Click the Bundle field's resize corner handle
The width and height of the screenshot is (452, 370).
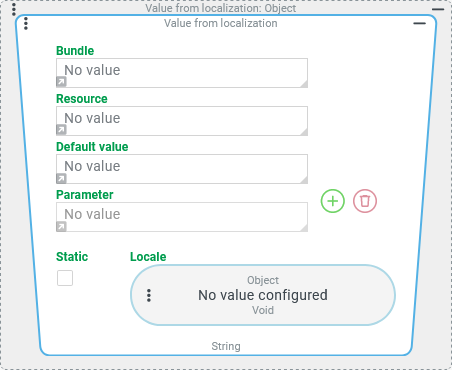304,84
